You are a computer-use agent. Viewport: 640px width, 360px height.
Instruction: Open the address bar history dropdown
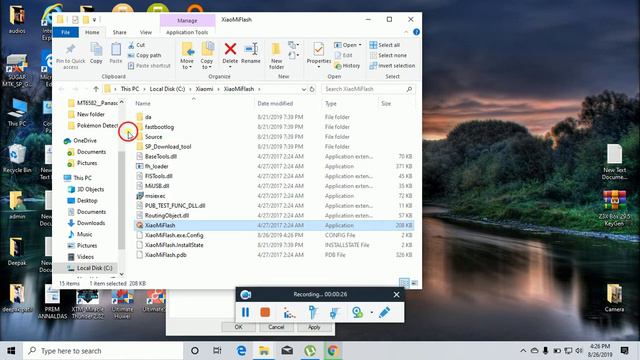pos(304,89)
